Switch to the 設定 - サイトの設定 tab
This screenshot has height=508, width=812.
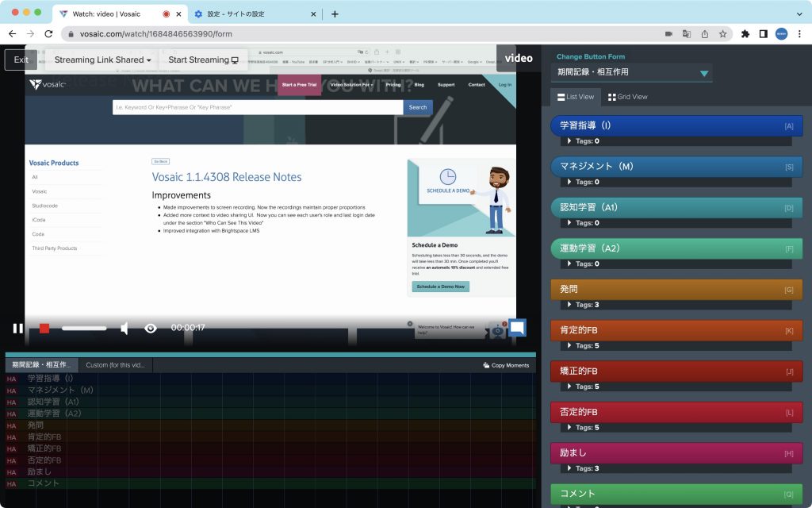[255, 14]
